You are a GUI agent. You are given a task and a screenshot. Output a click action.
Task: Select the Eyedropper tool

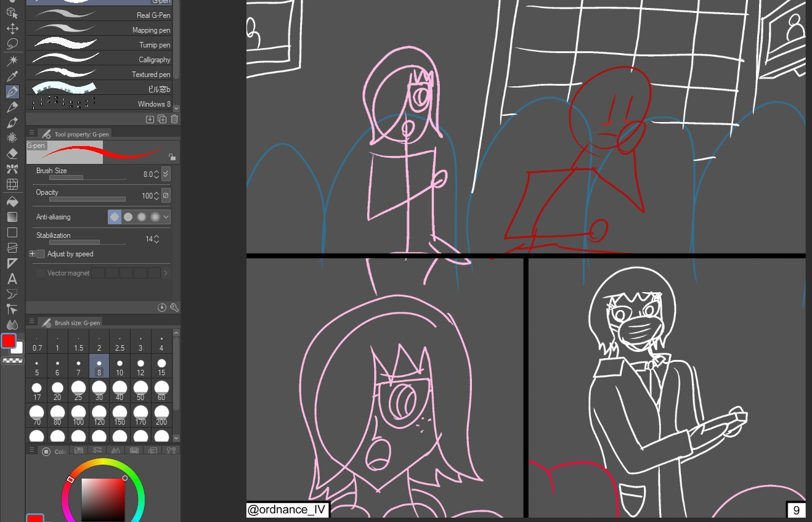point(12,76)
